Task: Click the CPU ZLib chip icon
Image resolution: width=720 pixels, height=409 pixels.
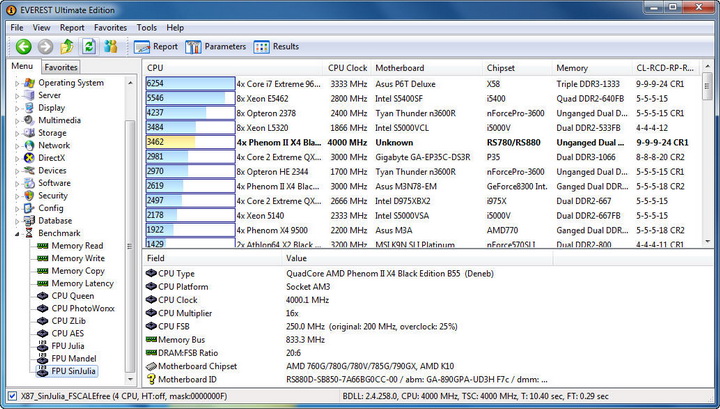Action: (43, 321)
